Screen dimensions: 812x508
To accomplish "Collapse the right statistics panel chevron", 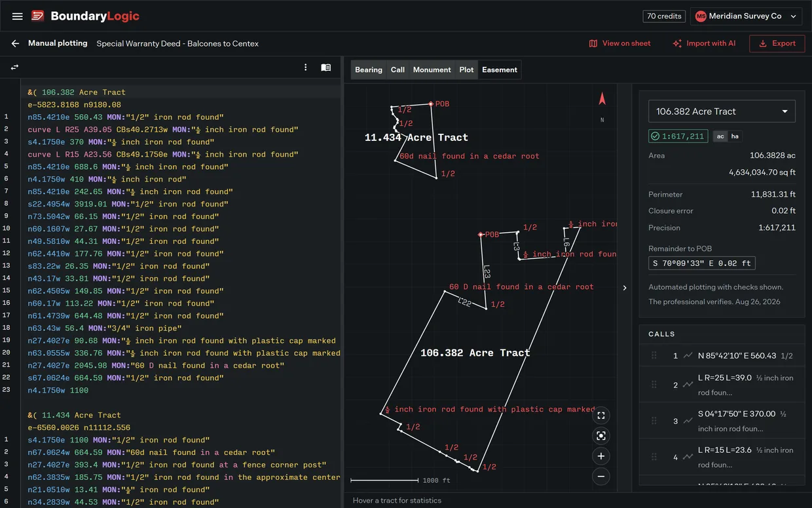I will (x=625, y=288).
